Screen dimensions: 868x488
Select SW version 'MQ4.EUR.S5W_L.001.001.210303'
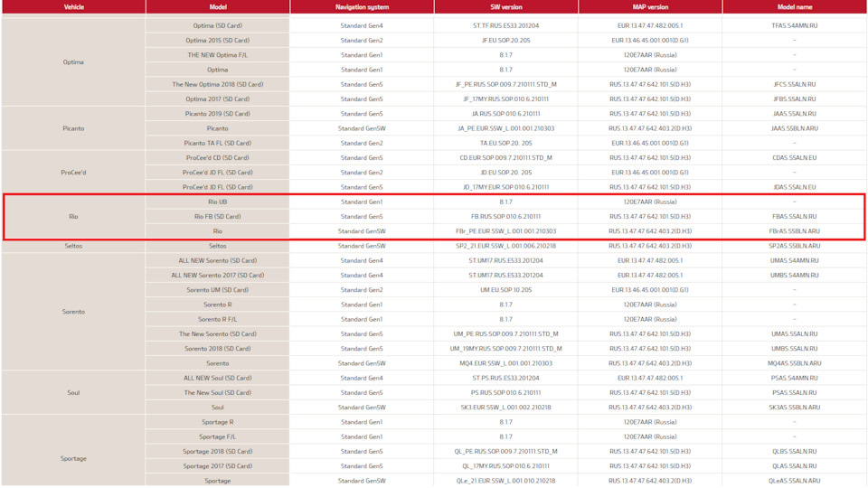(x=506, y=363)
